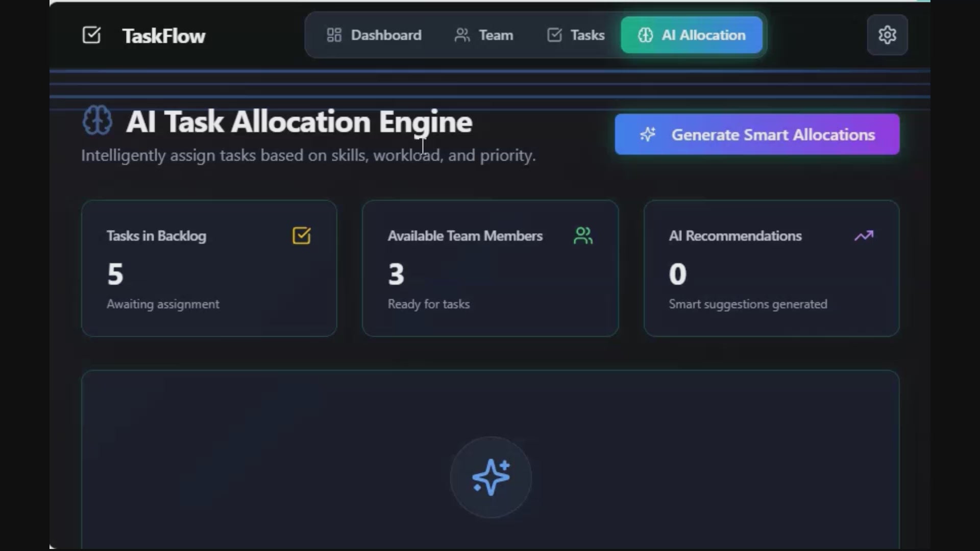Click the sparkle icon in the Generate button

[648, 135]
